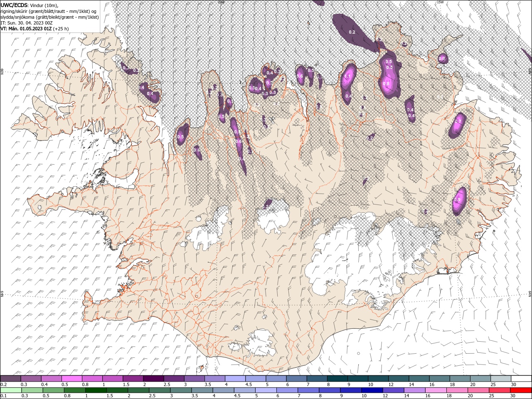Click the pale green lower swatch starting at 0.1
This screenshot has height=399, width=532.
point(11,390)
